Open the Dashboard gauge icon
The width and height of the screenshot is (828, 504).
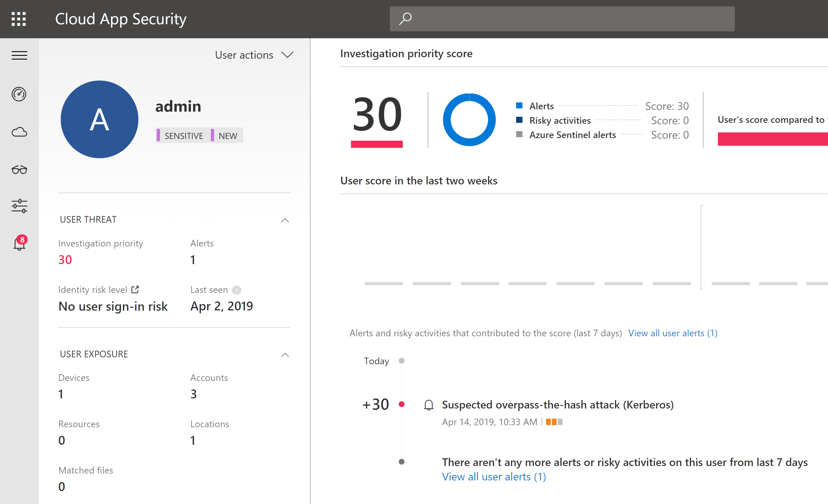pos(19,94)
